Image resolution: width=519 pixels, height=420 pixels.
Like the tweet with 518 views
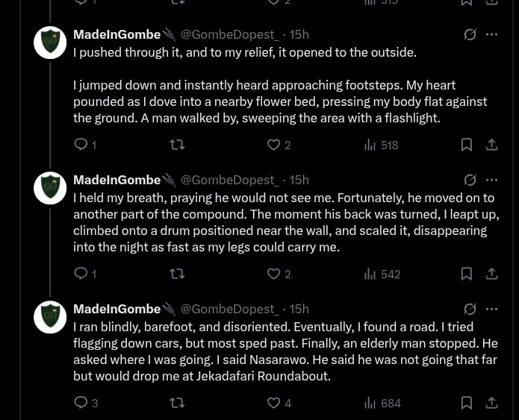point(274,145)
